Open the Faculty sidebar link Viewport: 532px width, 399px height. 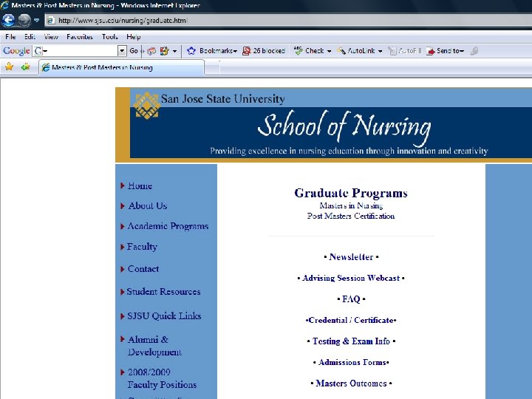pyautogui.click(x=142, y=247)
